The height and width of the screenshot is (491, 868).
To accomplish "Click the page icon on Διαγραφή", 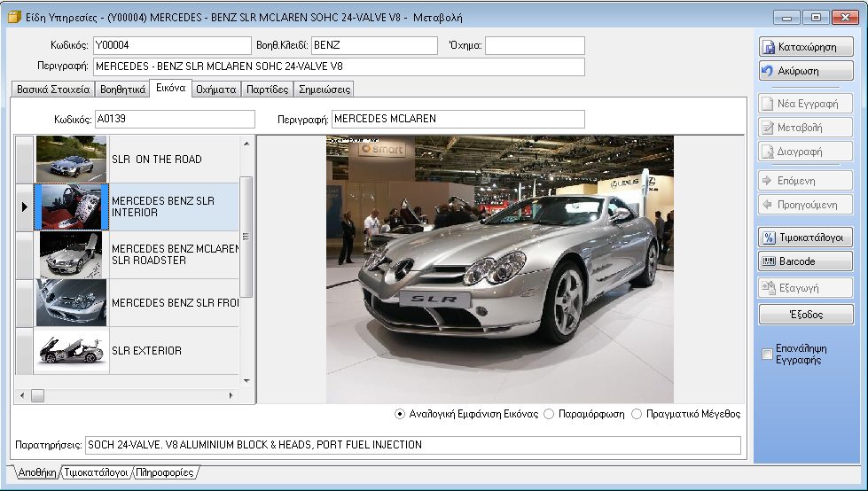I will pos(767,152).
